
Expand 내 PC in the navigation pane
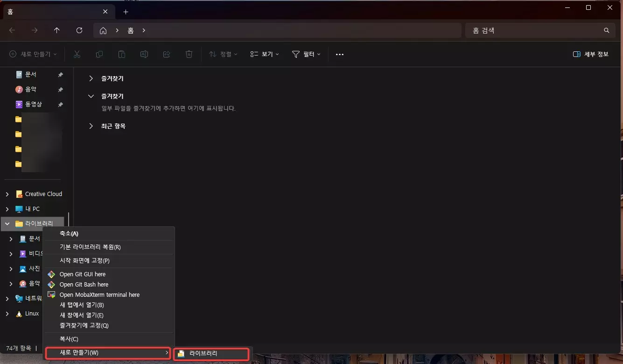[x=7, y=209]
